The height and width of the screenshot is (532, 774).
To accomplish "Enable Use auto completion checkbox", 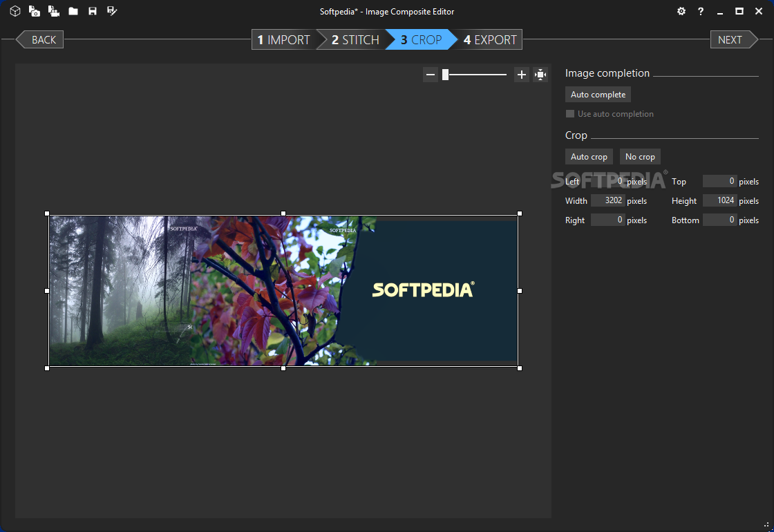I will (x=570, y=114).
